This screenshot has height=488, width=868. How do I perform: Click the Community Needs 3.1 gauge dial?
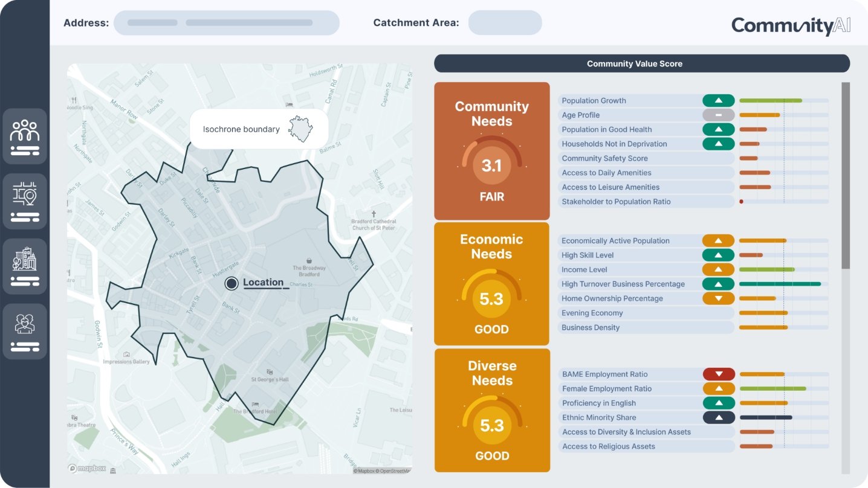[x=491, y=164]
